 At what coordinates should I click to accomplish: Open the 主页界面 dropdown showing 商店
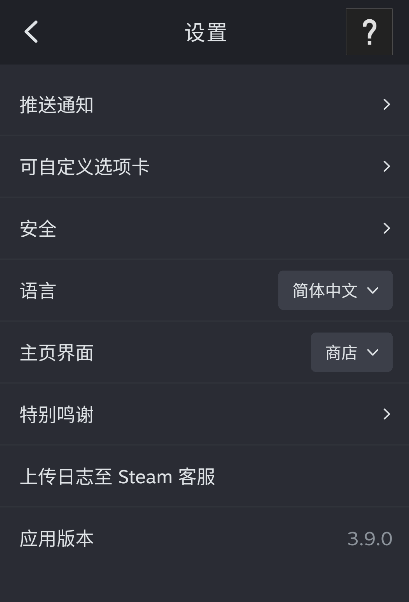(352, 352)
